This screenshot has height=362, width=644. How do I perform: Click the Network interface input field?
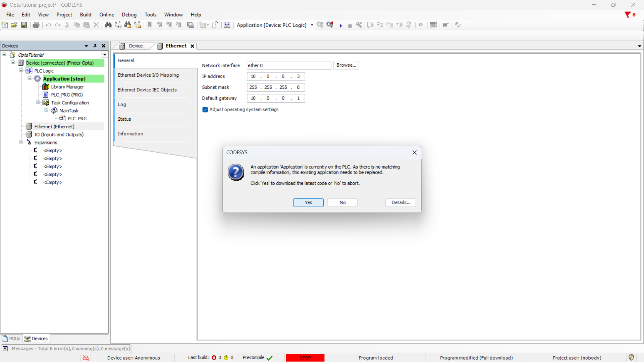tap(288, 65)
